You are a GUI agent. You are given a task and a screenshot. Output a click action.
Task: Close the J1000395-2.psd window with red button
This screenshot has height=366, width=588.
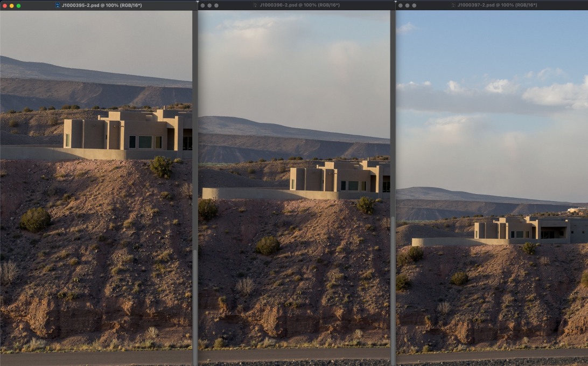(4, 5)
